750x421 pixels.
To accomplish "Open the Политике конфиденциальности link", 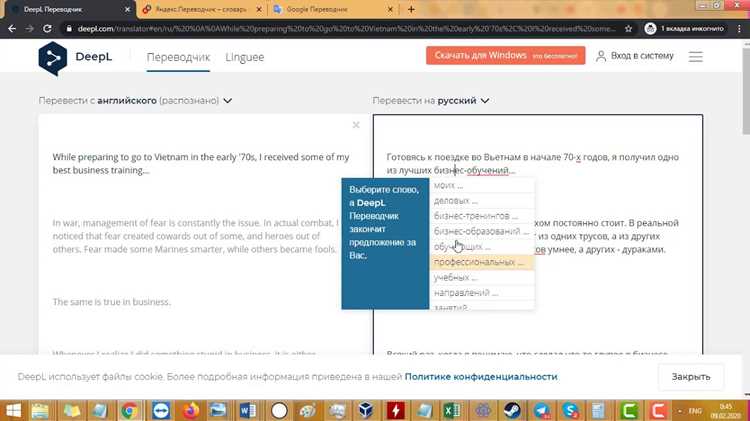I will coord(481,377).
